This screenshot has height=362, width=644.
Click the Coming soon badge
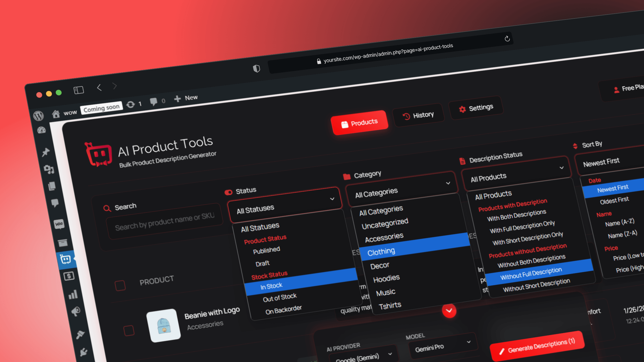coord(101,108)
